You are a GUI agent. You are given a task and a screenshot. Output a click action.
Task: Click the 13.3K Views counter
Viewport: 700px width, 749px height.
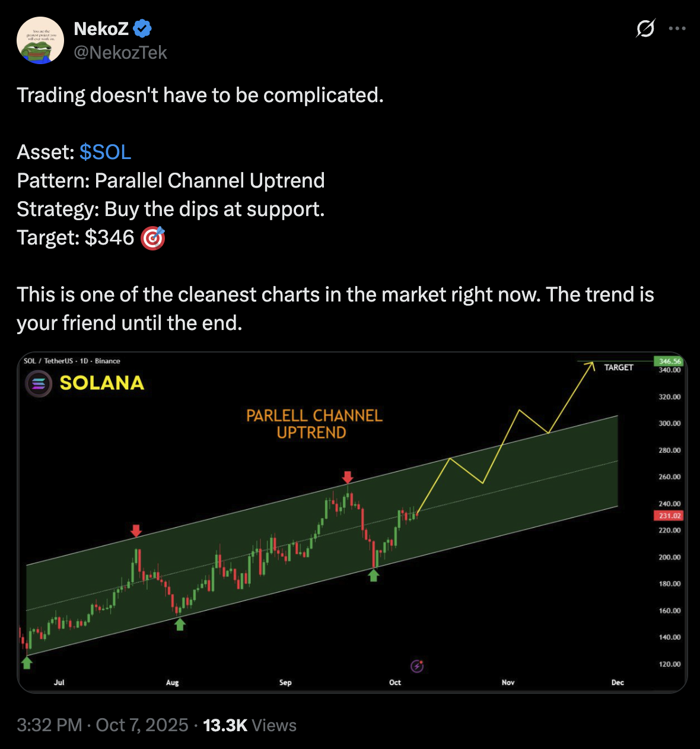coord(249,725)
